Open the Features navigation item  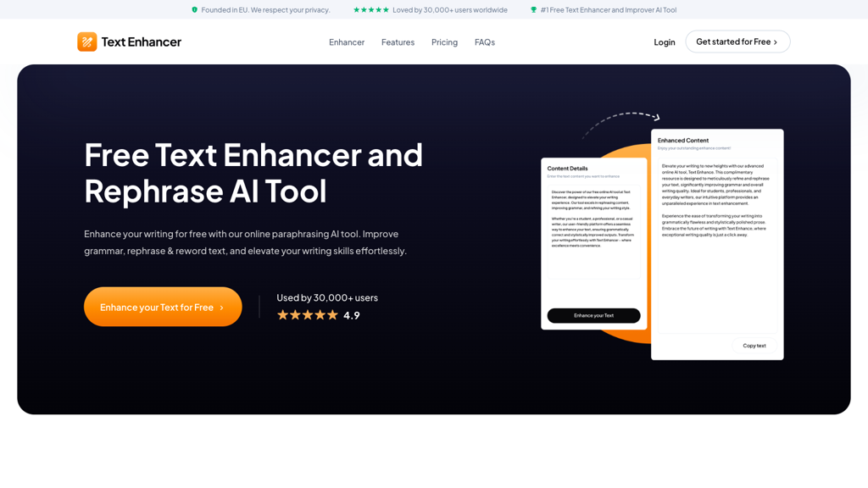398,42
